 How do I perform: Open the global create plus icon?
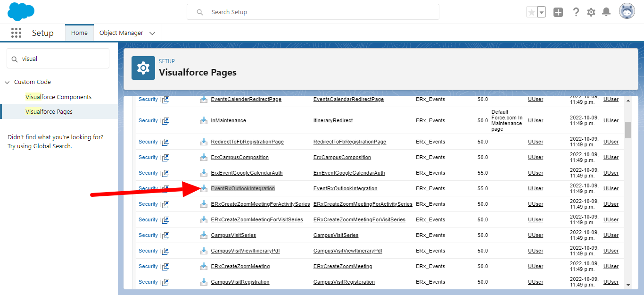pyautogui.click(x=558, y=12)
